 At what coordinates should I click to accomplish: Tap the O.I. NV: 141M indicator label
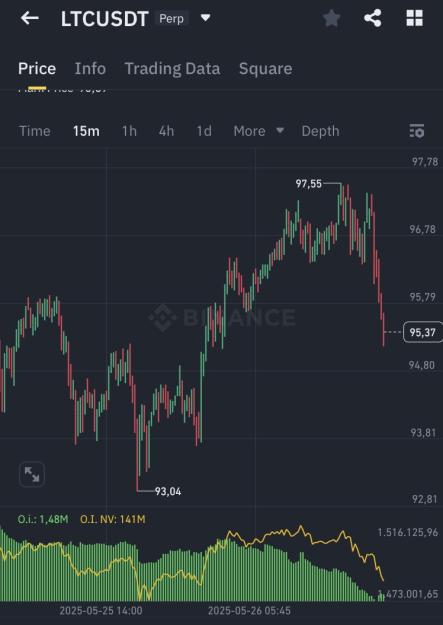coord(113,519)
